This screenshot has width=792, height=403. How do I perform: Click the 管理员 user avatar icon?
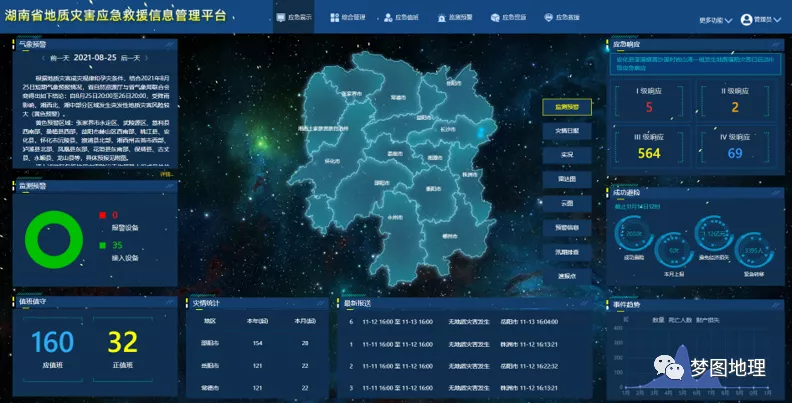[744, 19]
